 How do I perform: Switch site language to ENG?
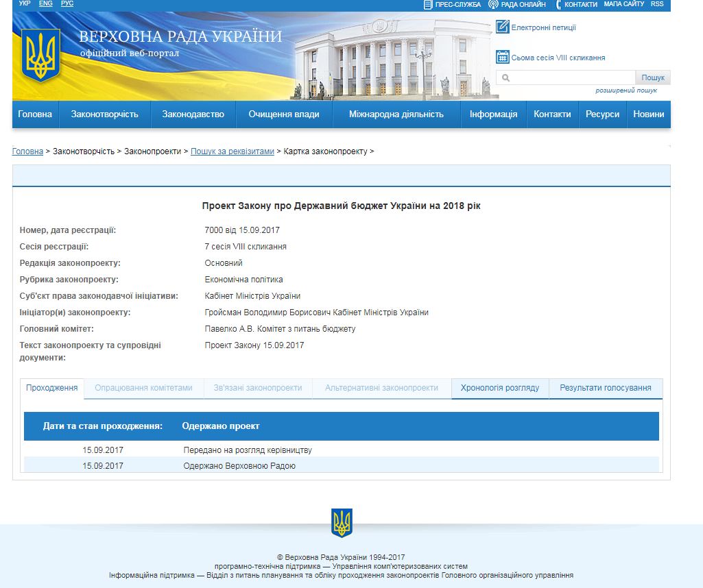[x=45, y=3]
